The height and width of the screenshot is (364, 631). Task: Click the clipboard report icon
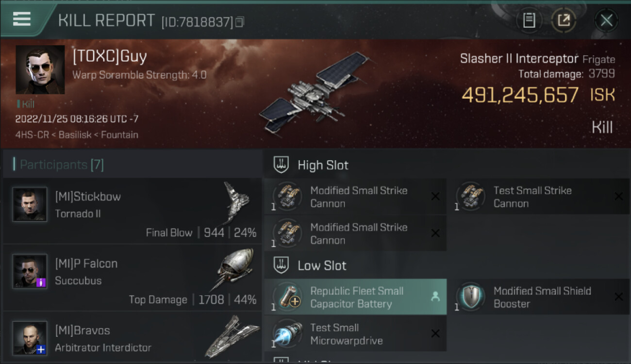coord(529,20)
